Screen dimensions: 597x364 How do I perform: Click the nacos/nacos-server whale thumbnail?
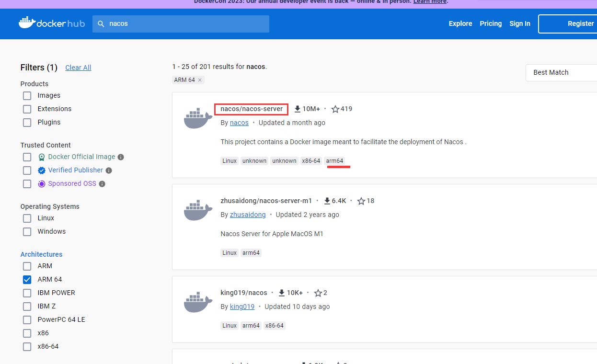pyautogui.click(x=198, y=119)
